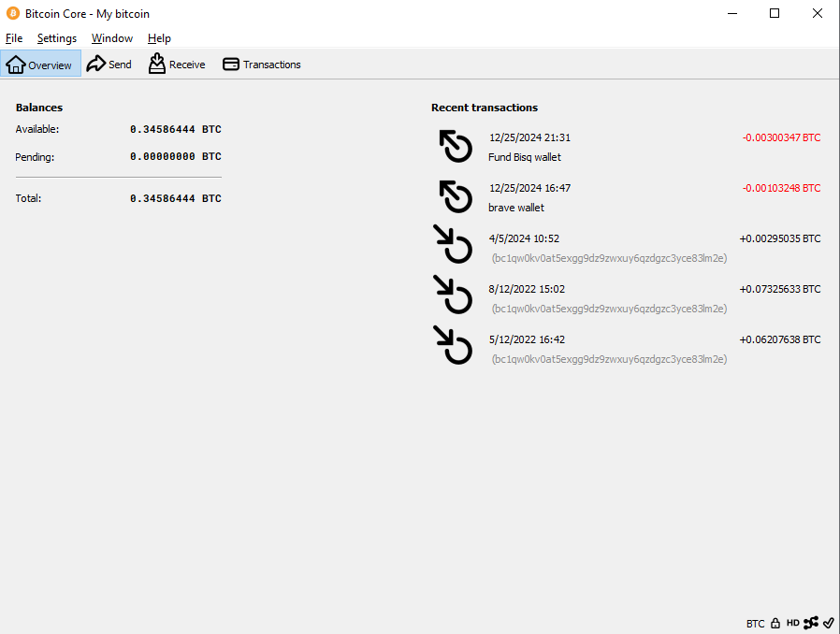Minimize the Bitcoin Core window

pyautogui.click(x=732, y=13)
